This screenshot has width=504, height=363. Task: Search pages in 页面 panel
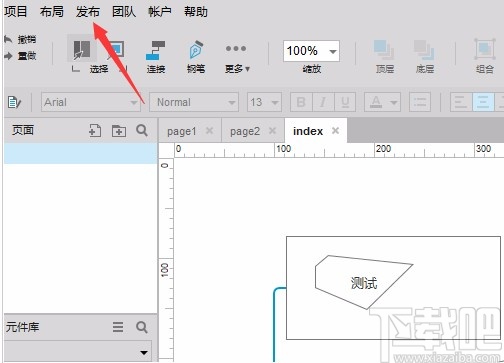tap(142, 130)
